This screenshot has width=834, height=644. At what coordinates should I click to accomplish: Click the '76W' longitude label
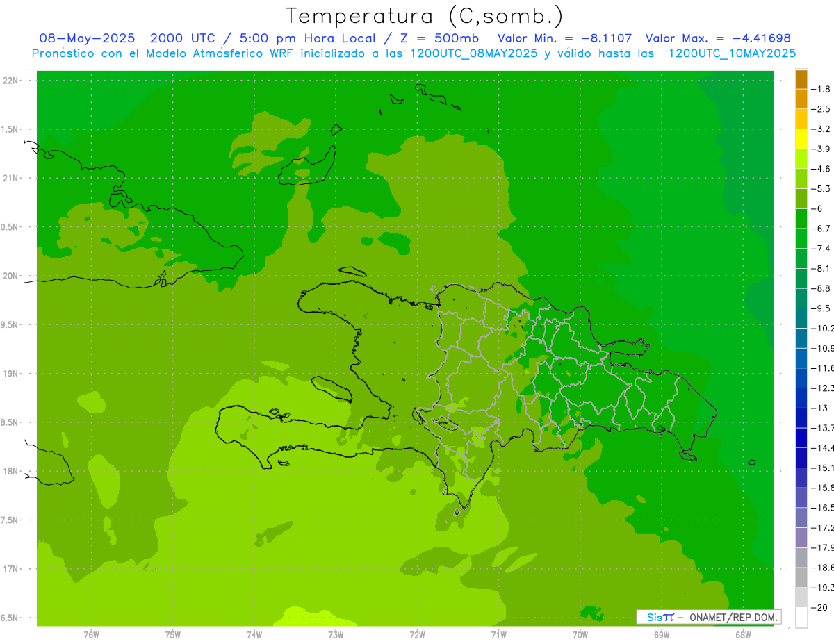click(x=91, y=635)
